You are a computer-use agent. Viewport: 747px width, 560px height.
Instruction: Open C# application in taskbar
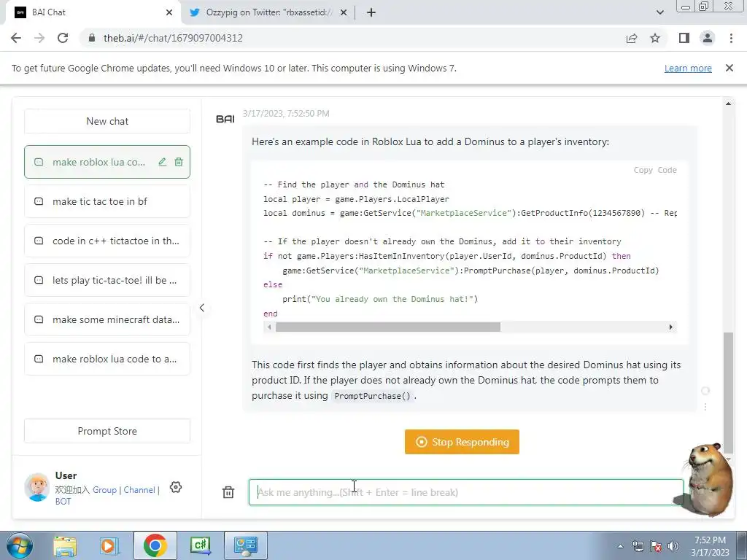pyautogui.click(x=201, y=545)
